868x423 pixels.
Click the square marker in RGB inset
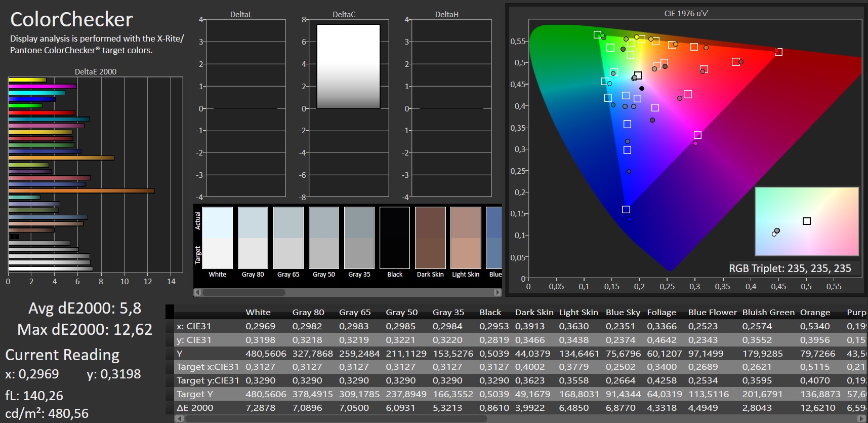click(807, 221)
